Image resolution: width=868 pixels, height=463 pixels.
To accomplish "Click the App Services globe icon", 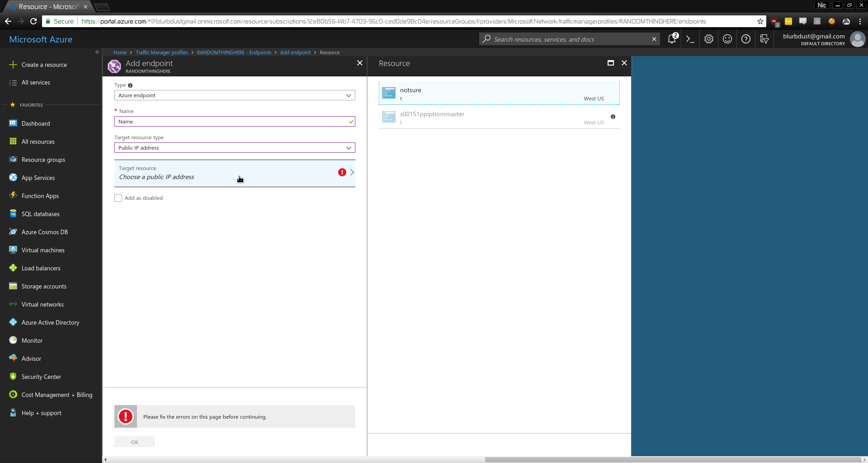I will tap(13, 178).
